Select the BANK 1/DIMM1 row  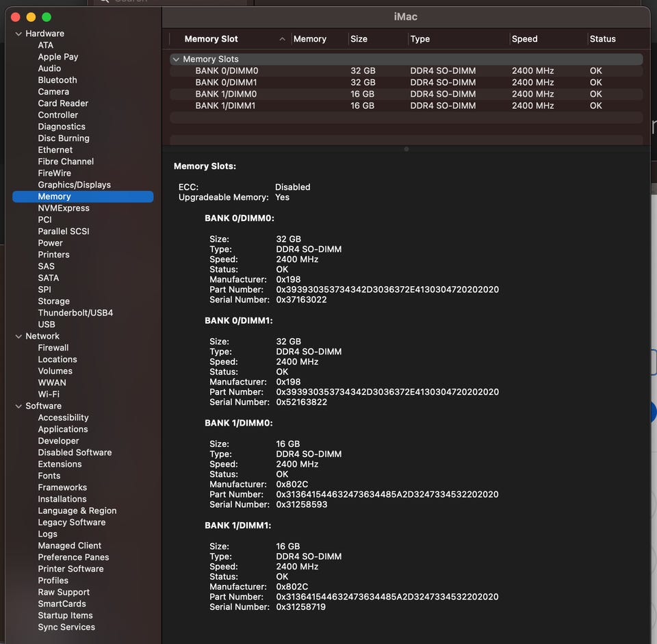pyautogui.click(x=227, y=106)
